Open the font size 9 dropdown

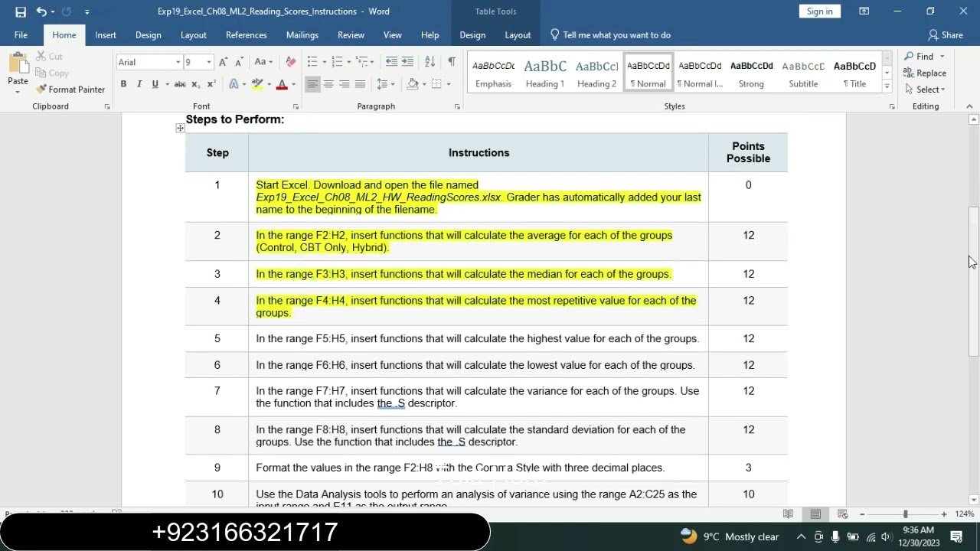(208, 62)
